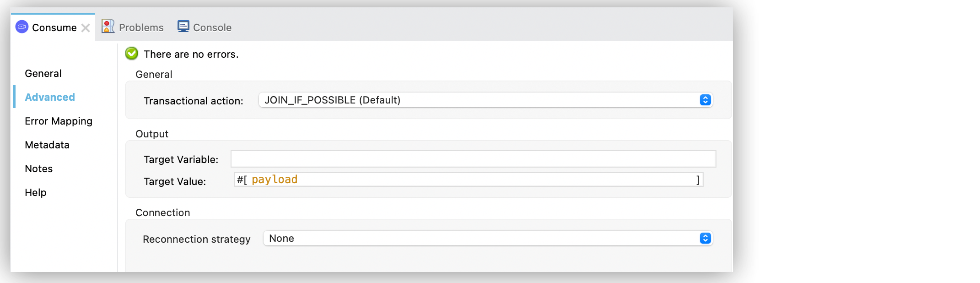
Task: Expand the Reconnection strategy dropdown
Action: pos(480,238)
